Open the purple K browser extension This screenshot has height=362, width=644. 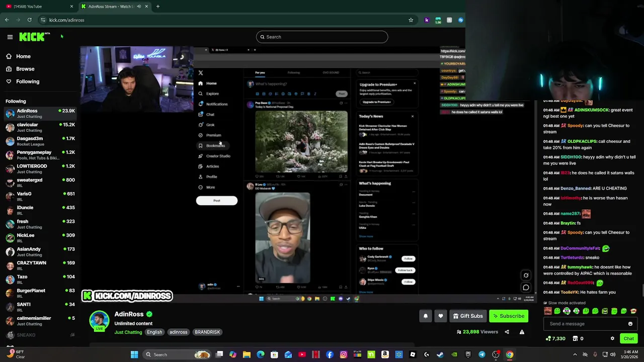(x=427, y=20)
